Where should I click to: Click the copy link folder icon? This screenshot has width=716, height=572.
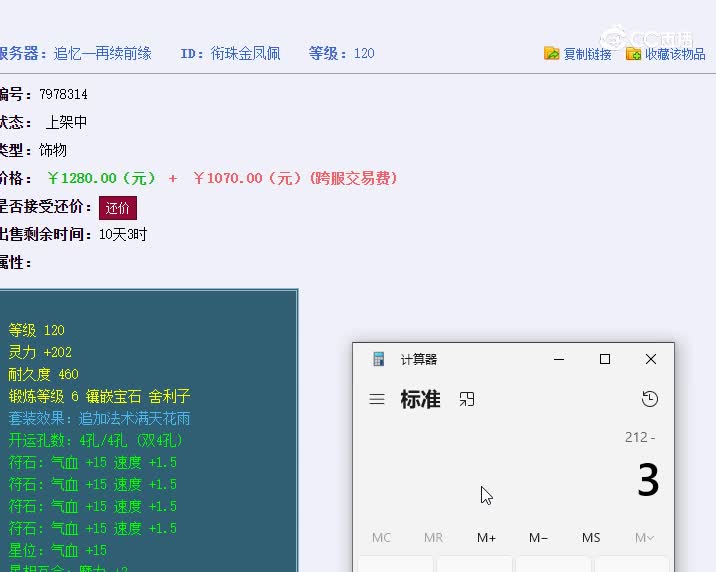(x=552, y=53)
